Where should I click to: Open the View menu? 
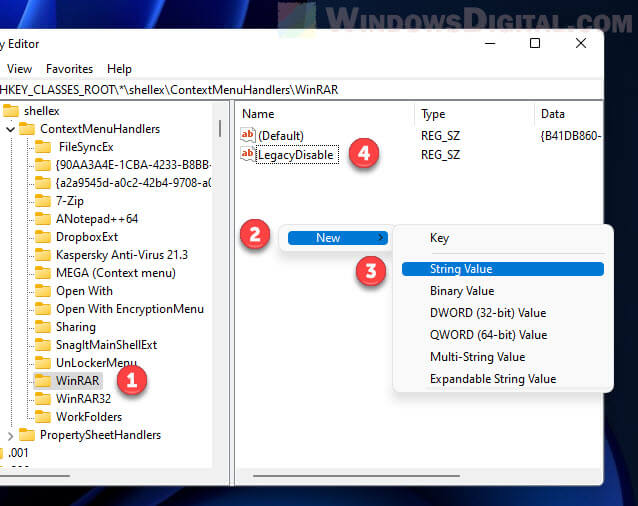point(19,69)
